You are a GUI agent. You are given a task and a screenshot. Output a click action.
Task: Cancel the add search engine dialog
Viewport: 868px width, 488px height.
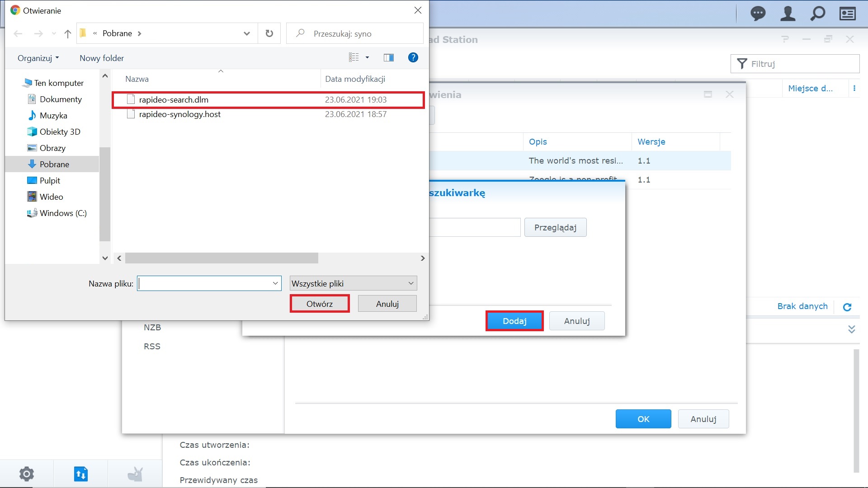[x=577, y=321]
